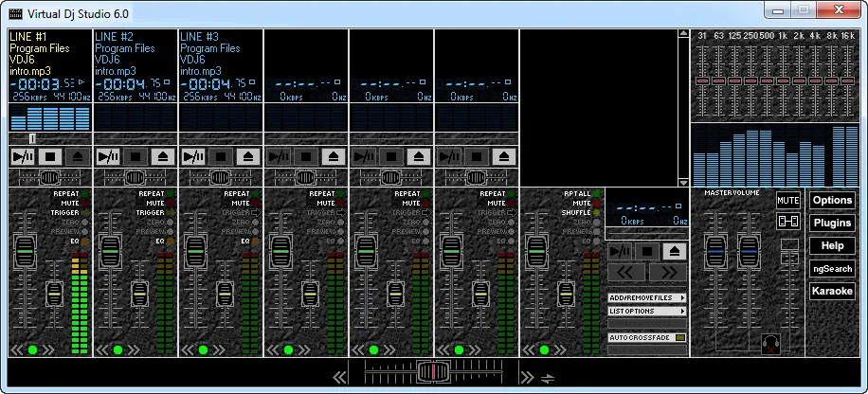868x394 pixels.
Task: Center the playlist channel balance with the green dot
Action: (544, 349)
